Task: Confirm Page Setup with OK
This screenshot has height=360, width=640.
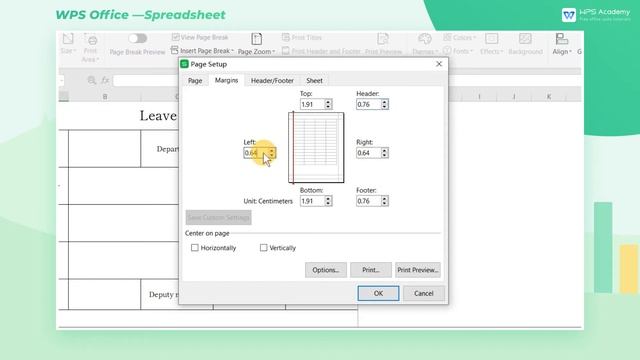Action: pos(378,293)
